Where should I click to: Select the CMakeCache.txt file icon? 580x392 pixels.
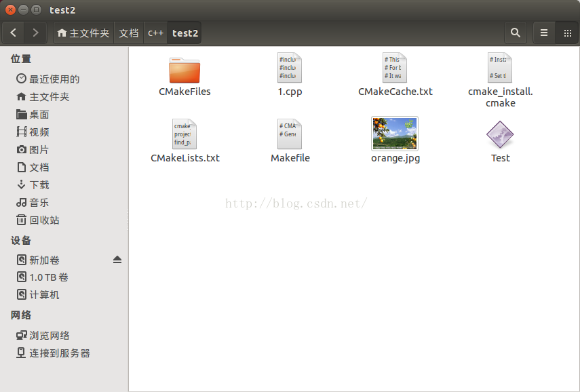395,67
